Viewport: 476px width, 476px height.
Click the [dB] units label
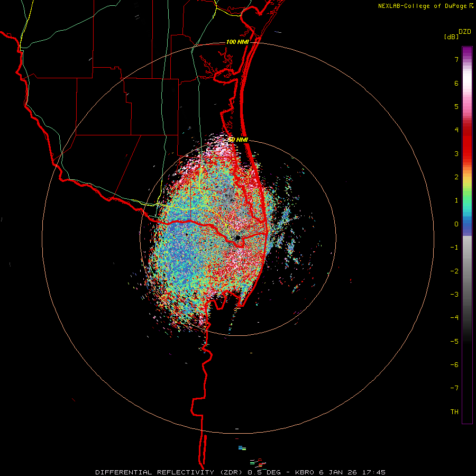(x=452, y=36)
